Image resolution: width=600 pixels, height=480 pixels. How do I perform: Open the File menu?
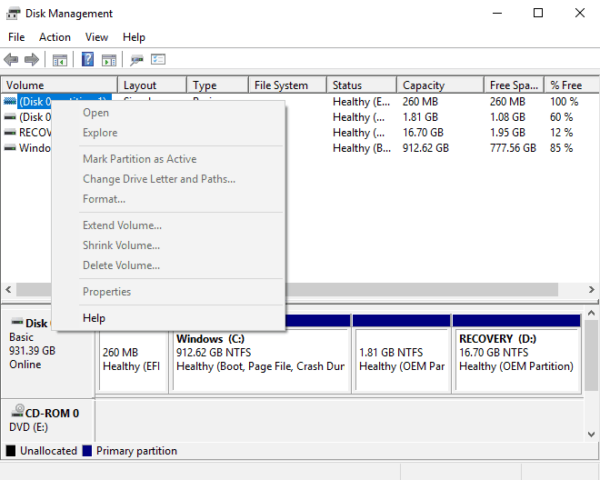pyautogui.click(x=16, y=37)
